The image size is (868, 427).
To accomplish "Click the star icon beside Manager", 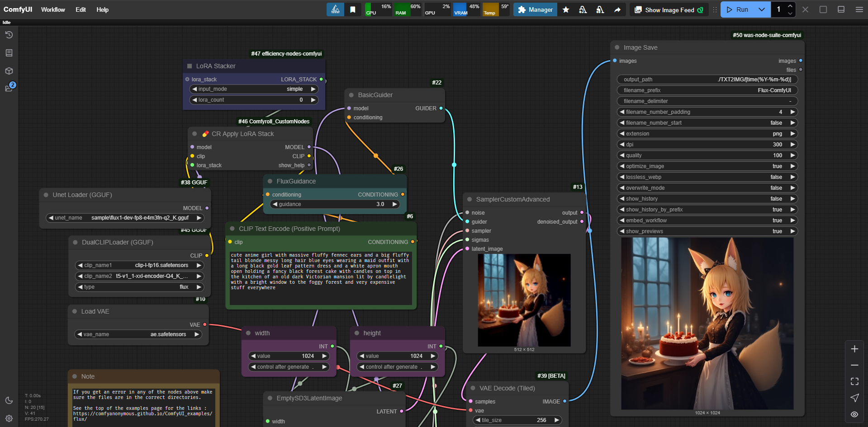I will 566,9.
